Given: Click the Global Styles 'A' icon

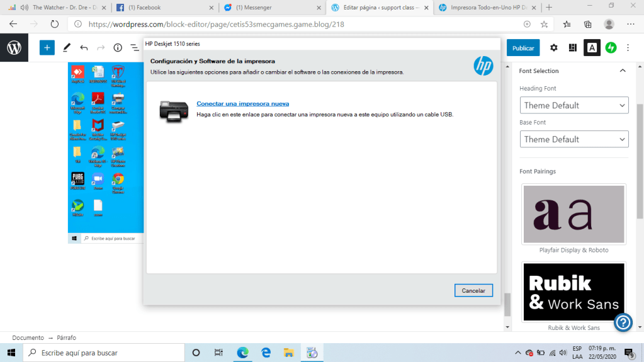Looking at the screenshot, I should click(x=592, y=48).
